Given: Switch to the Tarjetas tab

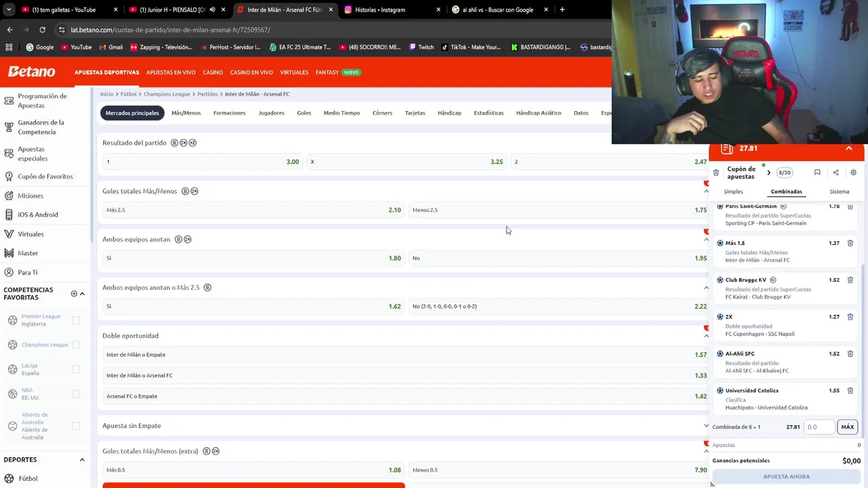Looking at the screenshot, I should [415, 113].
